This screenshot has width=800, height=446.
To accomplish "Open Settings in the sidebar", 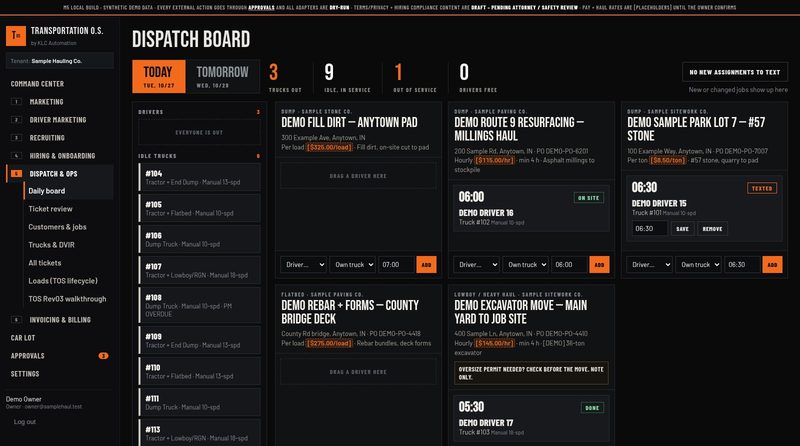I will [x=25, y=374].
